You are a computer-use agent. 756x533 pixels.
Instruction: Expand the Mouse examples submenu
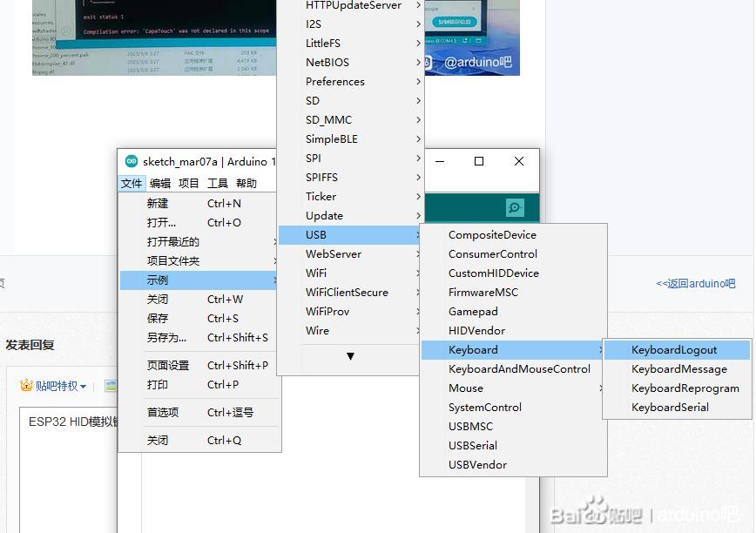513,388
